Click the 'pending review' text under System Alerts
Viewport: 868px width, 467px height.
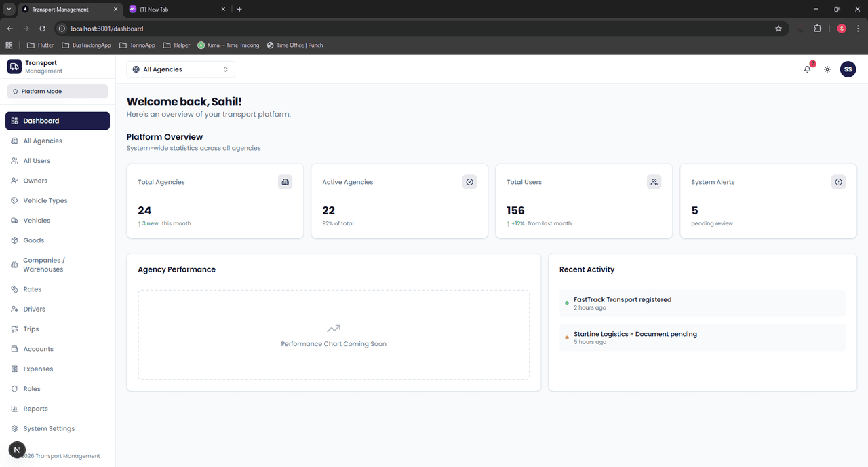712,223
